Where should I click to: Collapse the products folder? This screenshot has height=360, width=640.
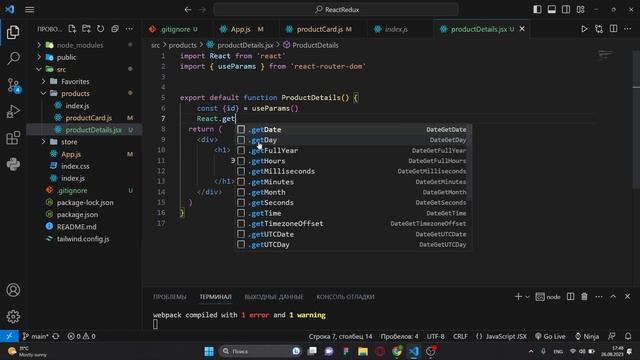(x=44, y=93)
